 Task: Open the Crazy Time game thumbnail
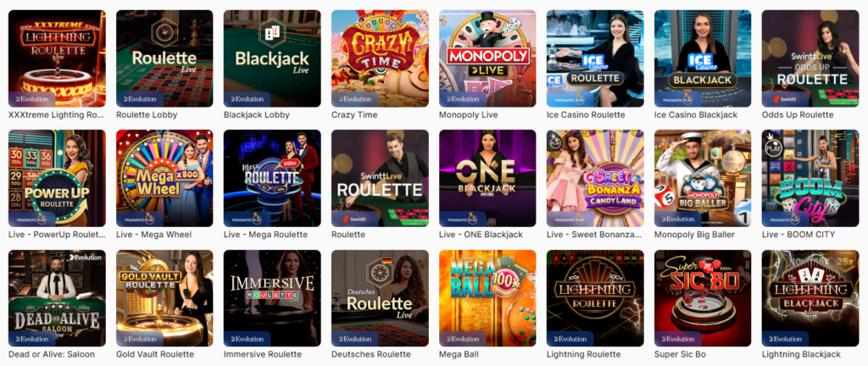(x=380, y=58)
